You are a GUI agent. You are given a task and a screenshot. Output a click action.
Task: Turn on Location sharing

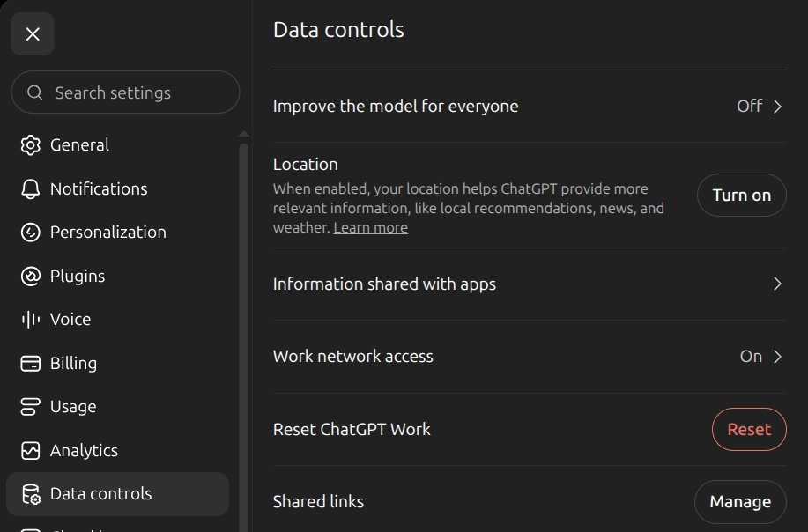tap(742, 196)
